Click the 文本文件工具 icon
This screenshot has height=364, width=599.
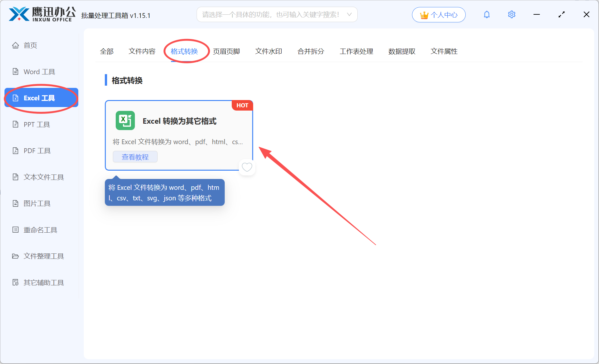pos(15,177)
